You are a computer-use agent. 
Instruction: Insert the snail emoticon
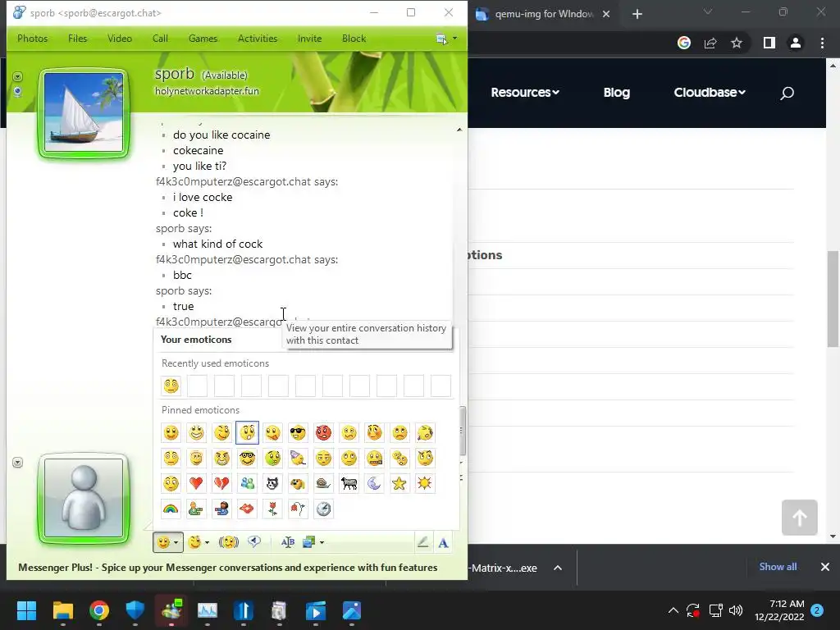pos(323,483)
